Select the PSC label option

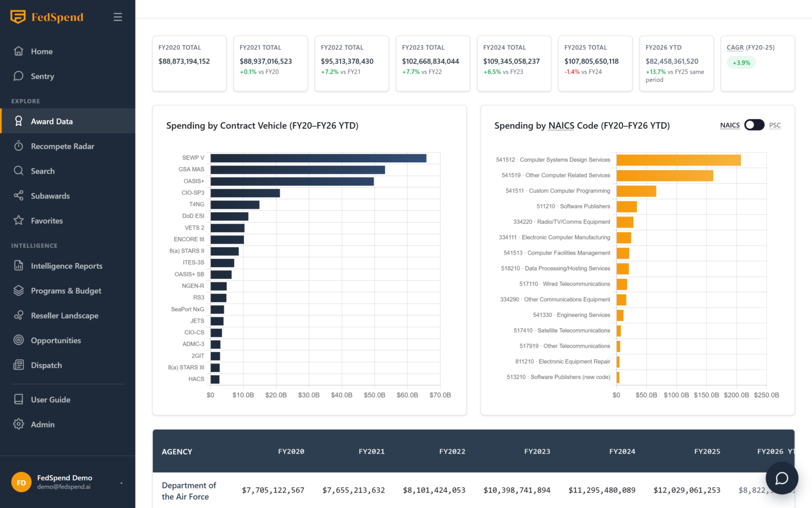pos(775,125)
